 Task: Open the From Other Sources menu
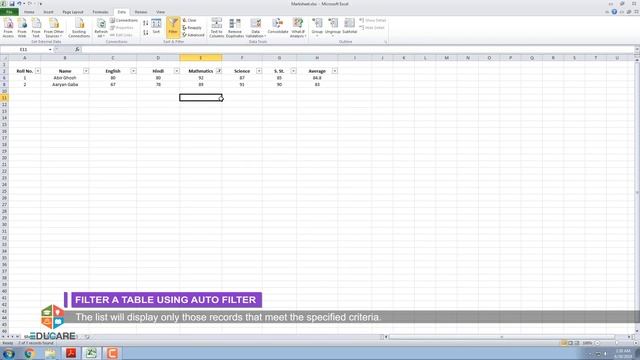(x=53, y=28)
